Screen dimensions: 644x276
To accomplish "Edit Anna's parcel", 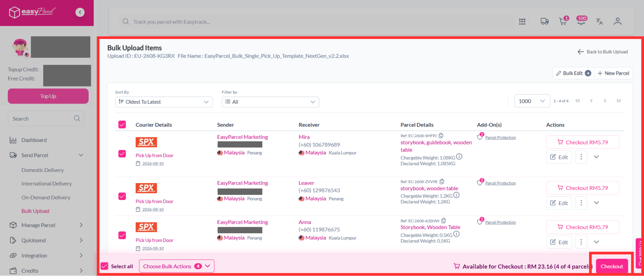I will pos(559,242).
